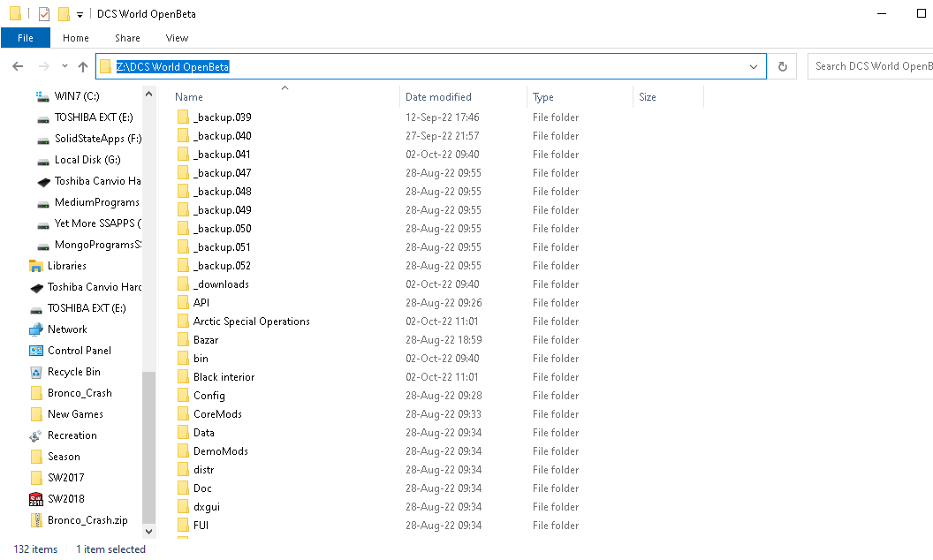The height and width of the screenshot is (560, 933).
Task: Select the Data folder icon
Action: [x=183, y=433]
